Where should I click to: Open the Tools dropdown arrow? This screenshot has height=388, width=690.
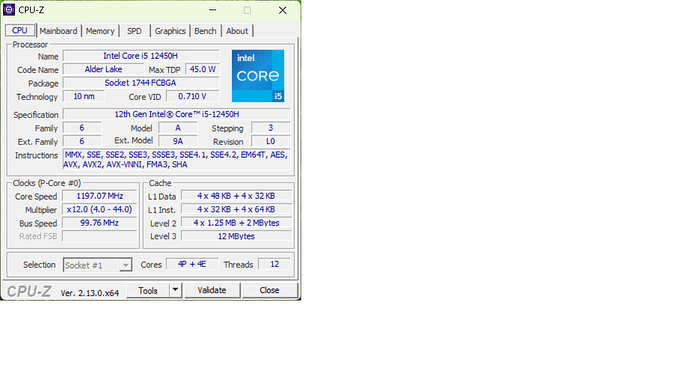click(175, 290)
